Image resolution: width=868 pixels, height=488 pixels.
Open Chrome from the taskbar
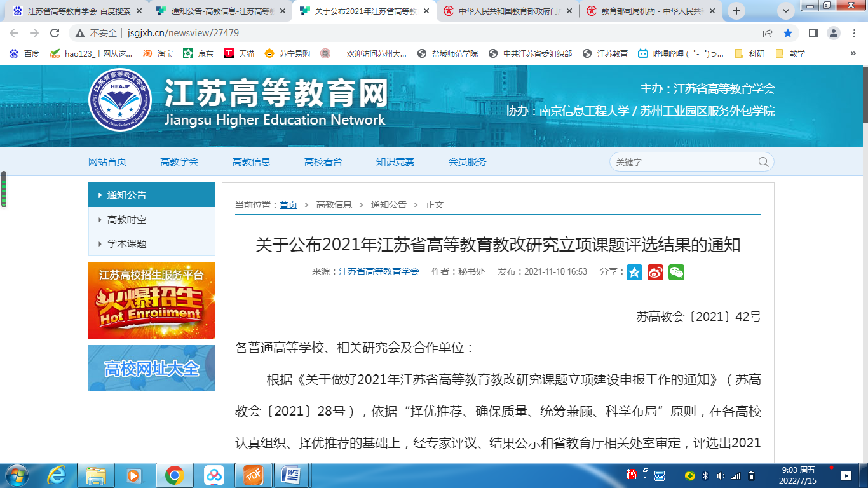[x=175, y=475]
